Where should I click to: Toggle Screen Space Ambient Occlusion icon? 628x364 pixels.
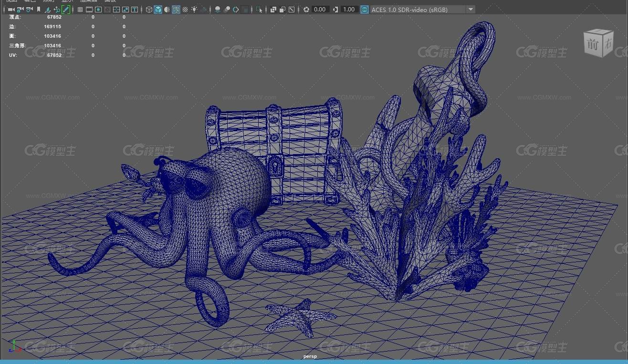click(218, 10)
